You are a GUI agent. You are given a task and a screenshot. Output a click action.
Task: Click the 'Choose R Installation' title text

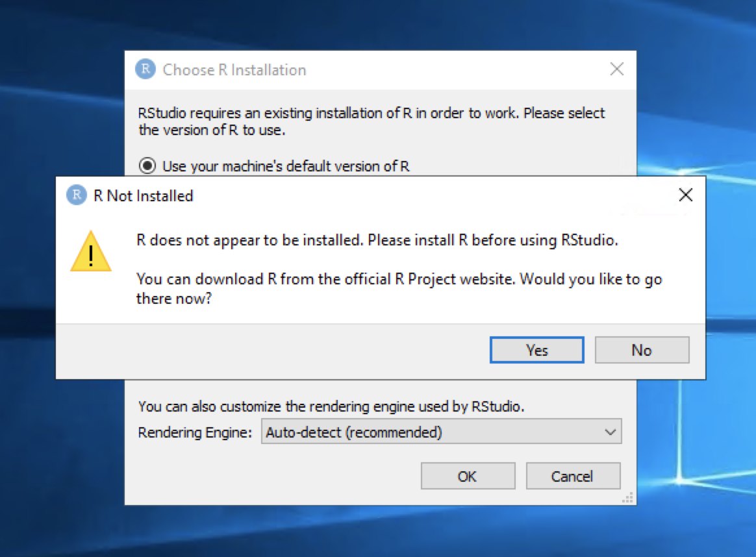(234, 70)
